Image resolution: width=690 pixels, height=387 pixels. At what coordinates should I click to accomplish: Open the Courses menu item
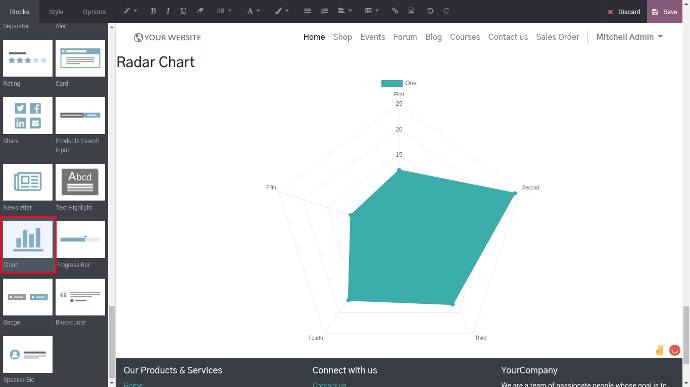[x=465, y=37]
